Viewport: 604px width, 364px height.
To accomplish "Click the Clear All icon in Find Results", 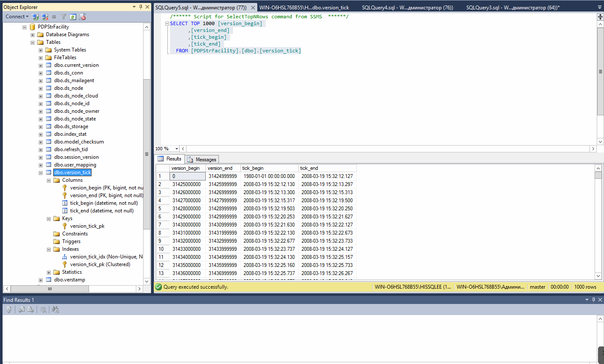I will click(43, 310).
